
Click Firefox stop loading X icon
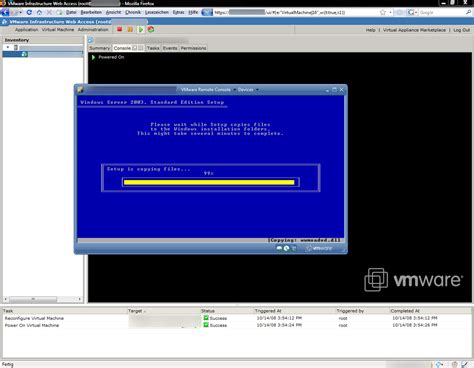(49, 12)
